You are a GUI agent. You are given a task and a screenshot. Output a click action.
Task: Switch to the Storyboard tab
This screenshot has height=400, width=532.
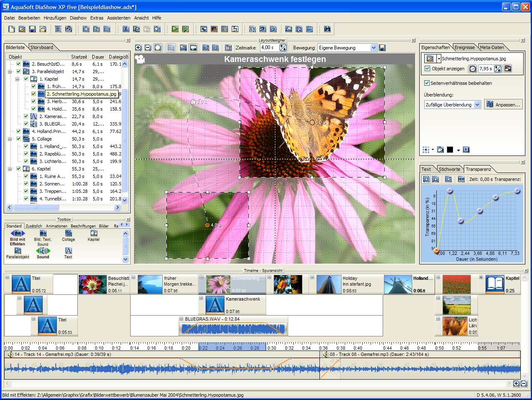[x=42, y=47]
